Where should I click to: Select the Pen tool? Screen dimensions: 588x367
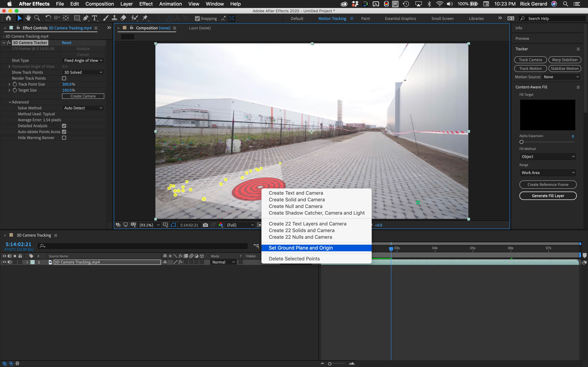(x=86, y=18)
